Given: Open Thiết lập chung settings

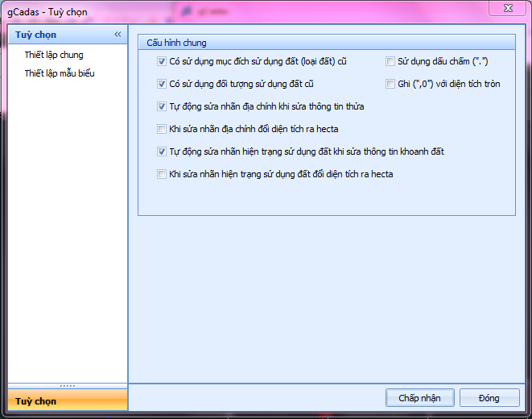Looking at the screenshot, I should (54, 55).
